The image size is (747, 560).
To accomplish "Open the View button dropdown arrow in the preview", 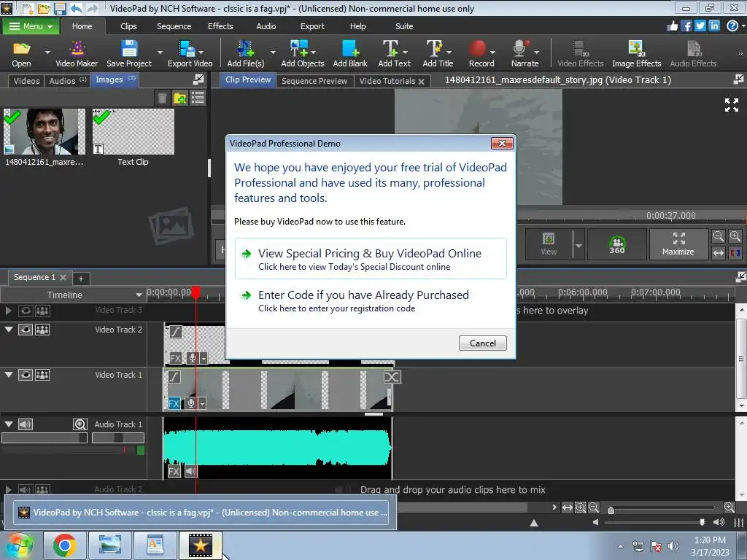I will point(578,245).
